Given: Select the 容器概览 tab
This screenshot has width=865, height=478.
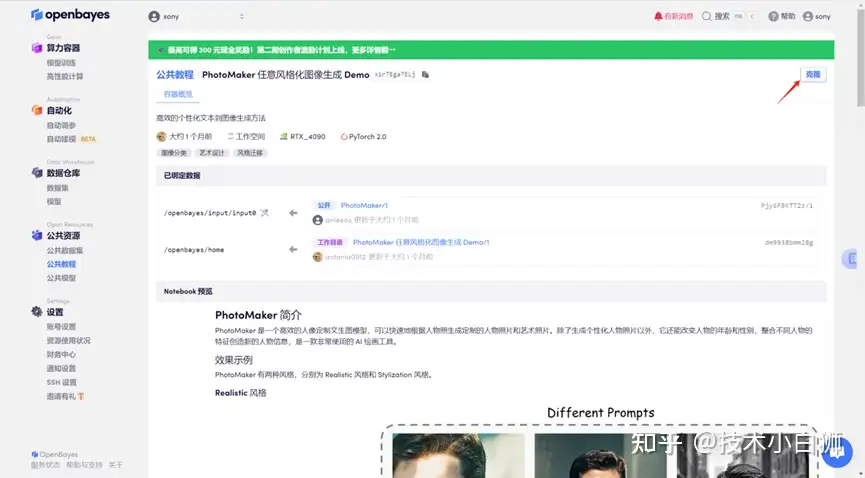Looking at the screenshot, I should coord(178,94).
